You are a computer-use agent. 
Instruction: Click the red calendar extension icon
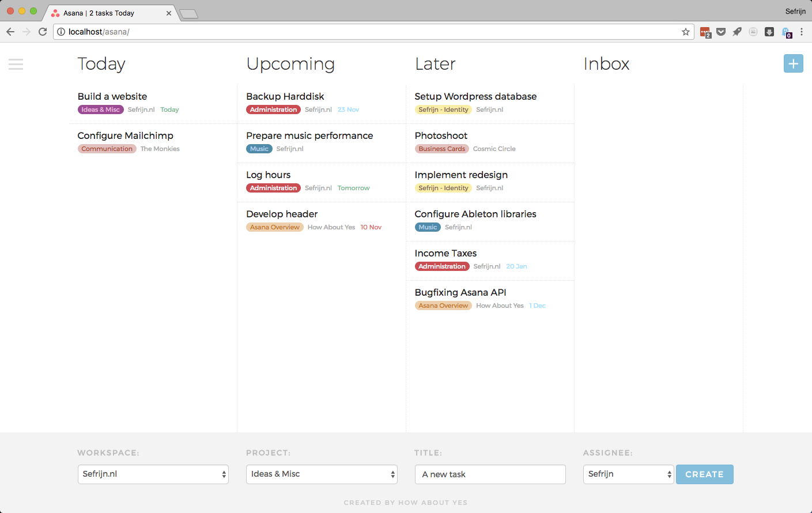point(705,32)
